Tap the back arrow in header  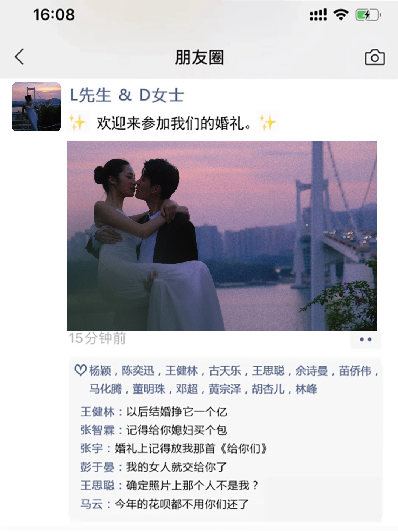[19, 57]
